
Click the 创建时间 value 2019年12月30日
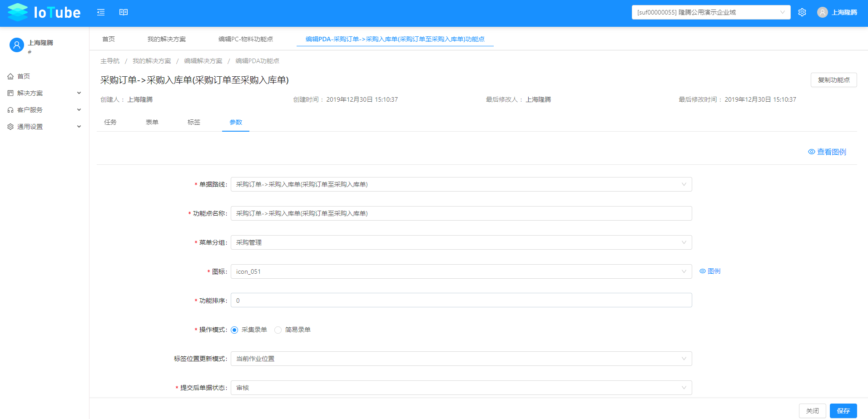[x=362, y=99]
